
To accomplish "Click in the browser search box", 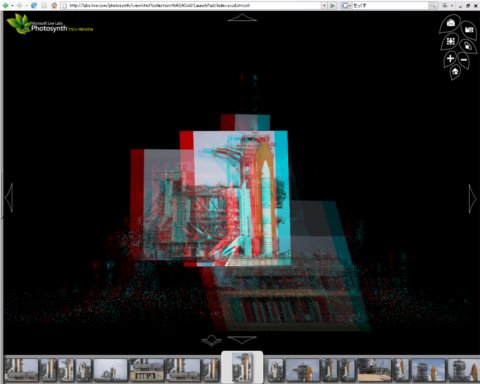I will tap(390, 5).
